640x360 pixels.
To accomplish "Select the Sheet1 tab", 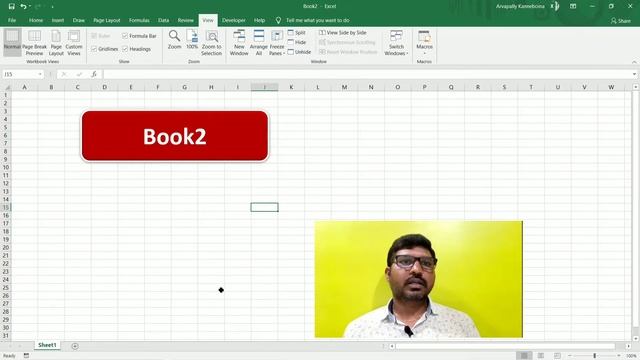I will point(47,345).
